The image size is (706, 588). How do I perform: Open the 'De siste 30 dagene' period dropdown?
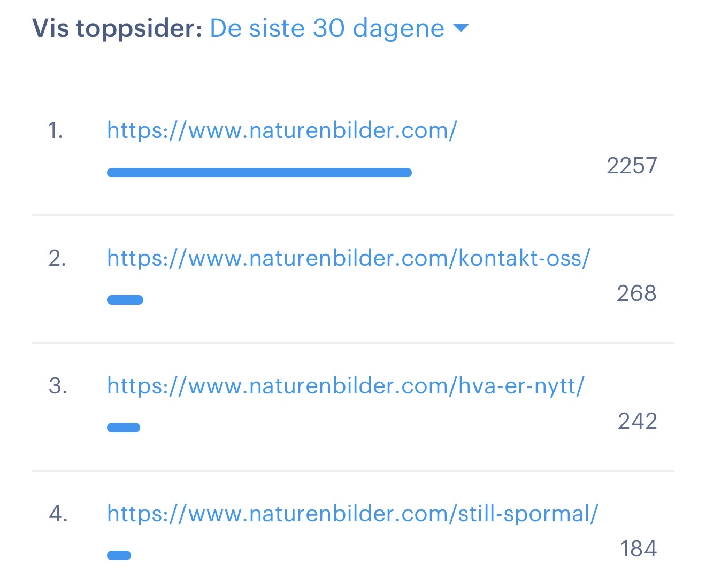tap(339, 28)
